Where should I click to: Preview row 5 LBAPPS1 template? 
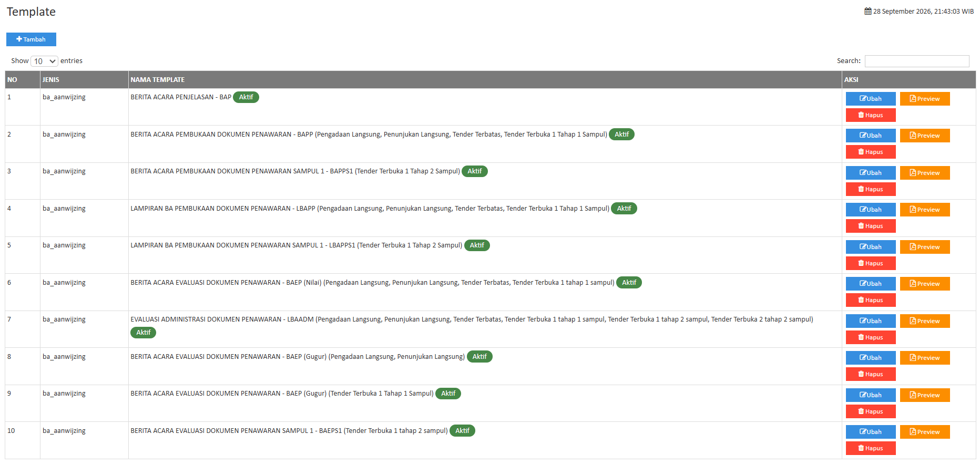click(925, 247)
